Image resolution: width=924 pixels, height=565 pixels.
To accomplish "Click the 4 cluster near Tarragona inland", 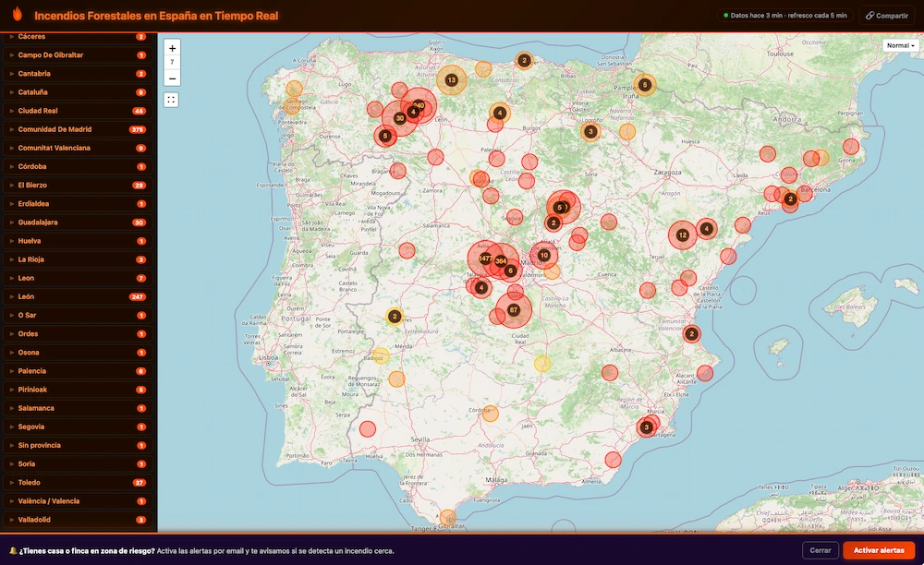I will point(707,229).
